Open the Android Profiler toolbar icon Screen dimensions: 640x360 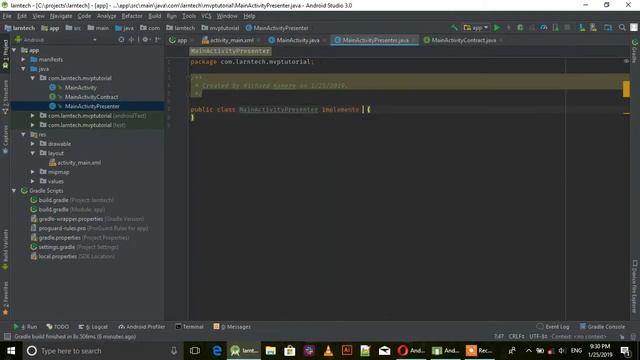point(544,28)
